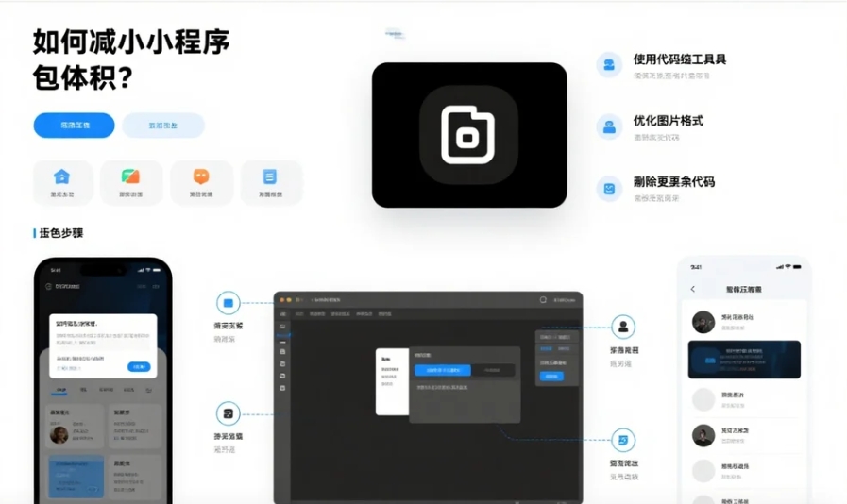Click the blue button in the phone dialog
Screen dimensions: 847x504
pos(139,366)
